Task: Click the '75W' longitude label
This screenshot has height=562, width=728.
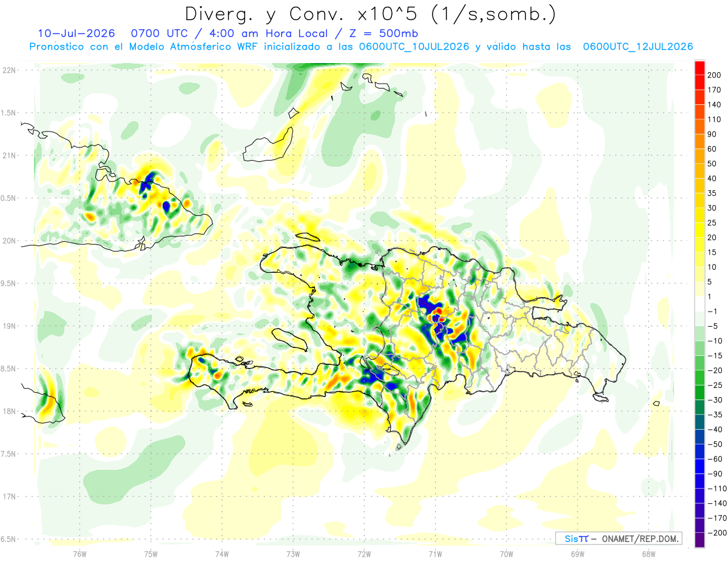Action: pos(151,554)
